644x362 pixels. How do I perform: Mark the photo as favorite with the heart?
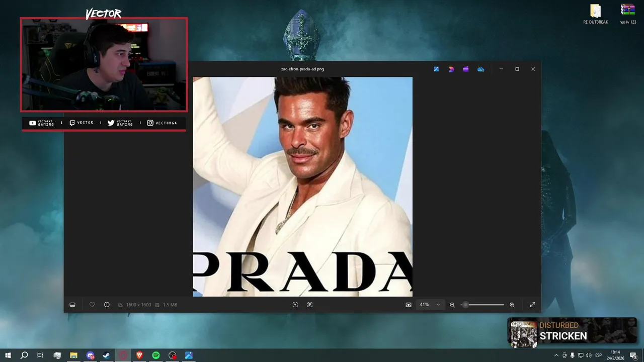point(92,305)
